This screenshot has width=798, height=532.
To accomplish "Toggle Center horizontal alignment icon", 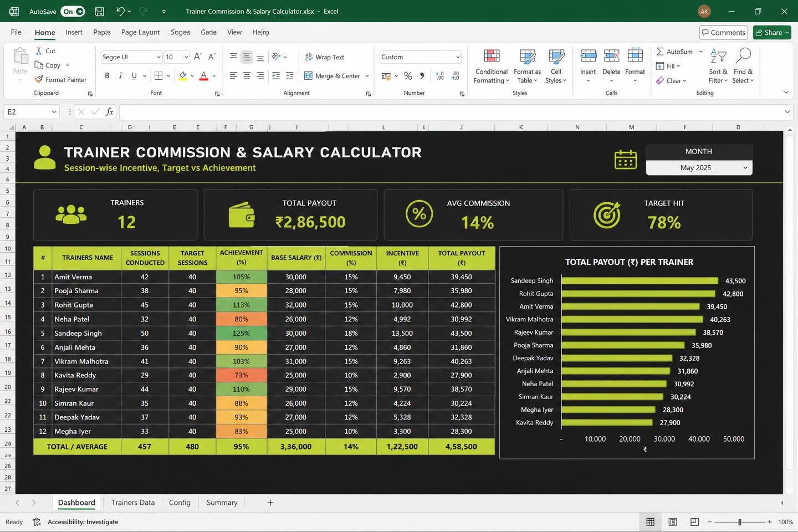I will (x=247, y=76).
